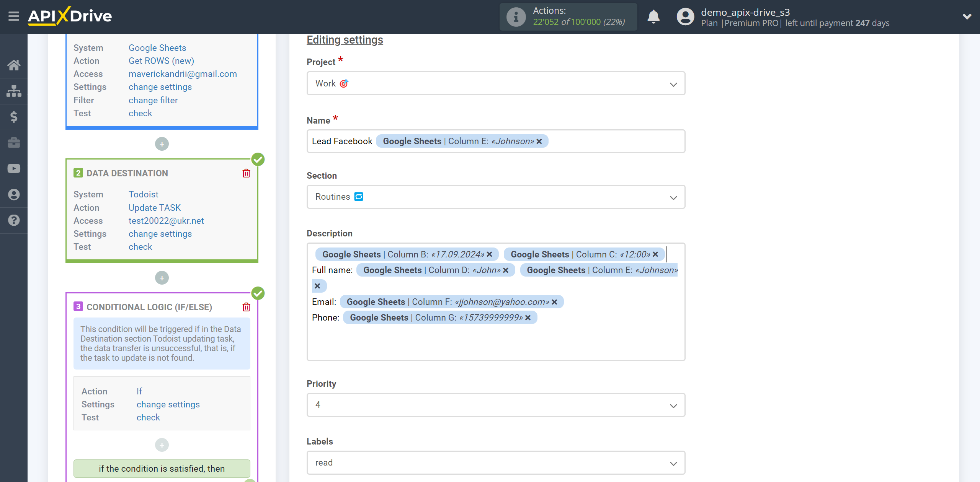
Task: Click the check test link in Todoist section
Action: click(x=139, y=247)
